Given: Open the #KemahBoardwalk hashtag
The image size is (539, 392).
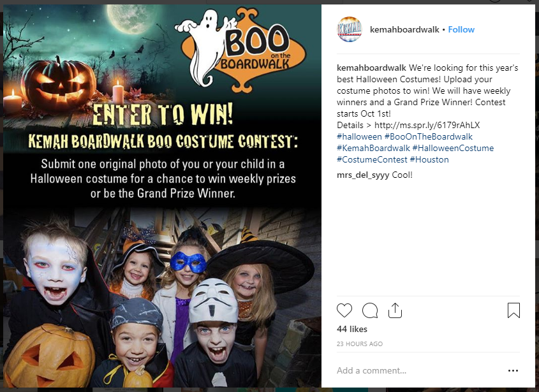Looking at the screenshot, I should (373, 148).
